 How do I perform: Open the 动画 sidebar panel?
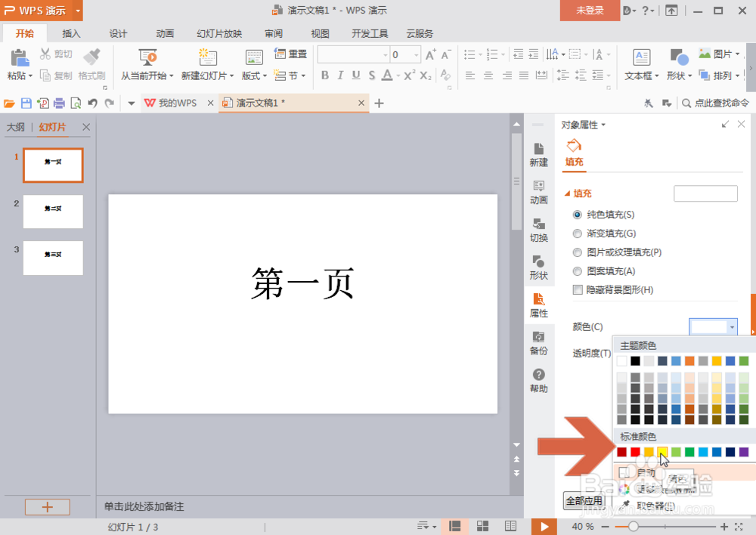[x=538, y=192]
